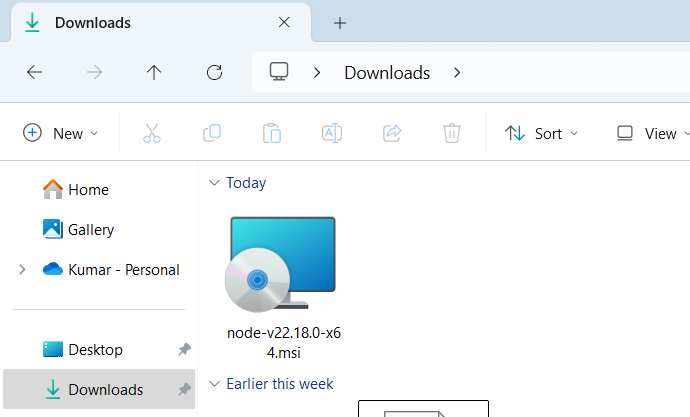The height and width of the screenshot is (417, 690).
Task: Click the Today group heading text
Action: point(246,183)
